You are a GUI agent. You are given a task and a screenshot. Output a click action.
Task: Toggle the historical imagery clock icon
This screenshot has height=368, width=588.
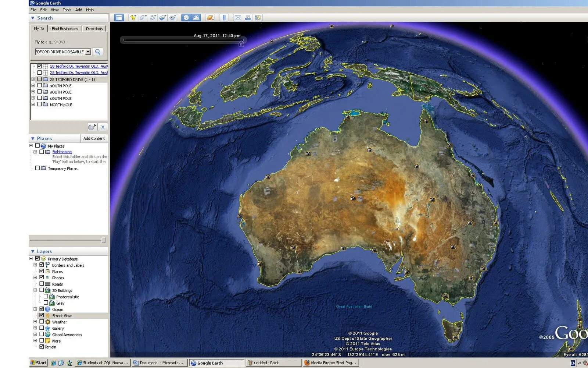coord(186,18)
